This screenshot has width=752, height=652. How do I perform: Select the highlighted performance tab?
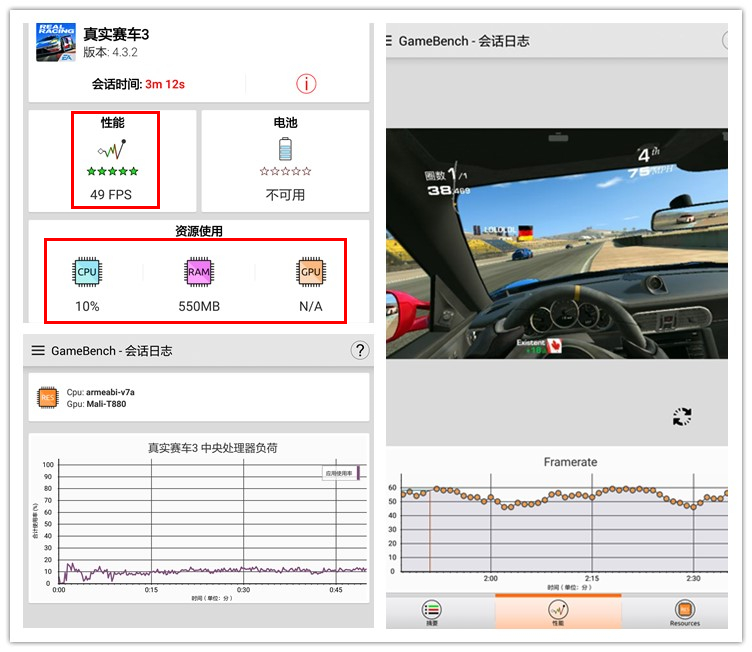click(x=558, y=611)
